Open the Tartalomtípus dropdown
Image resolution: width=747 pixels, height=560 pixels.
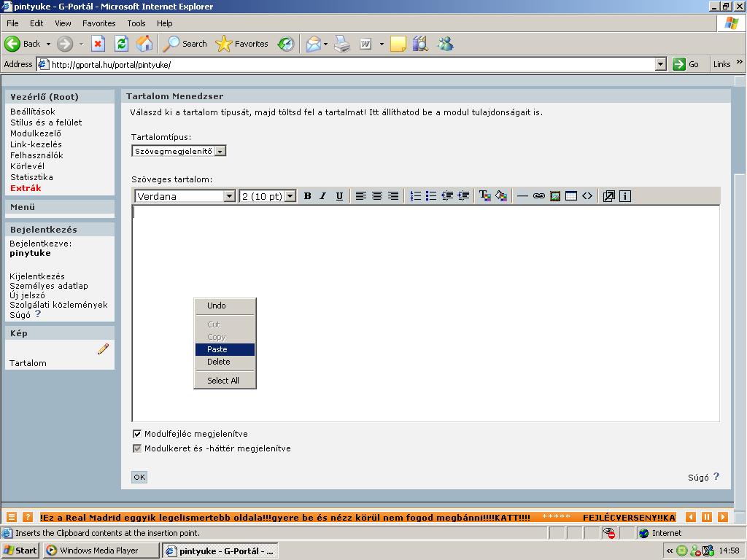[220, 151]
